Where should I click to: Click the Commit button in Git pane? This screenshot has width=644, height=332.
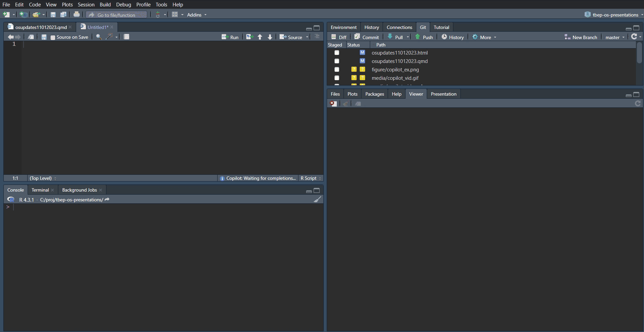pyautogui.click(x=366, y=37)
